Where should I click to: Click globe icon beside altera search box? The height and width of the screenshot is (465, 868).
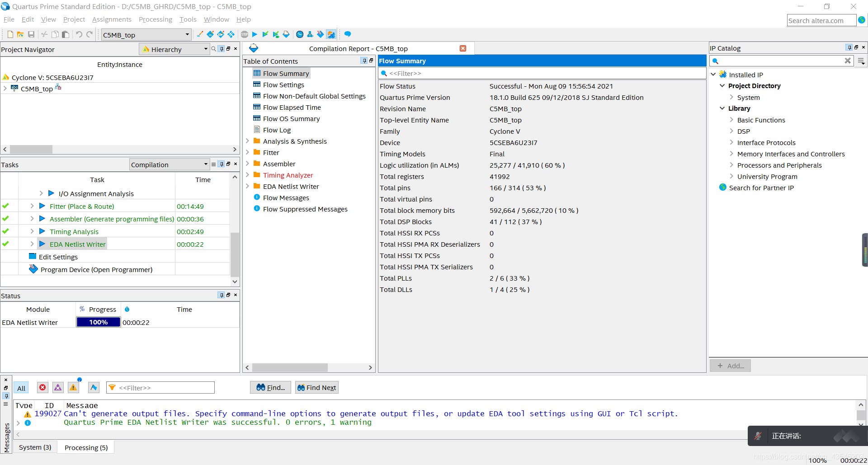[x=862, y=20]
